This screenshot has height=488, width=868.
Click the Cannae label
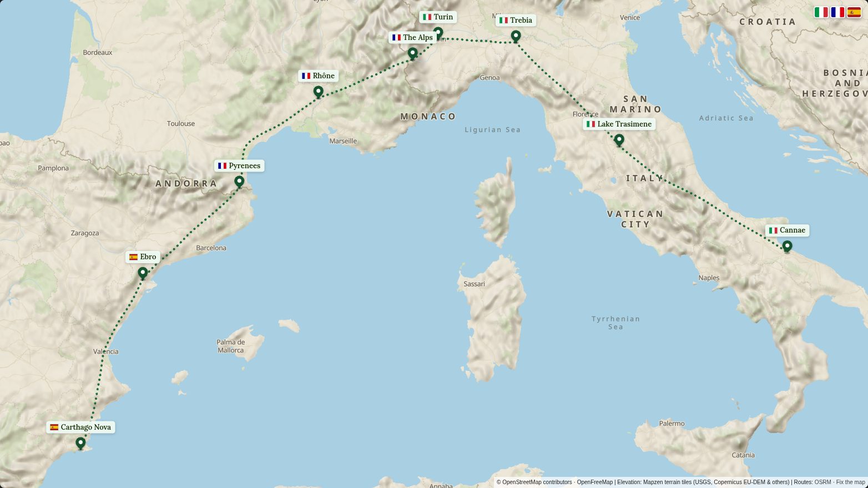click(787, 230)
